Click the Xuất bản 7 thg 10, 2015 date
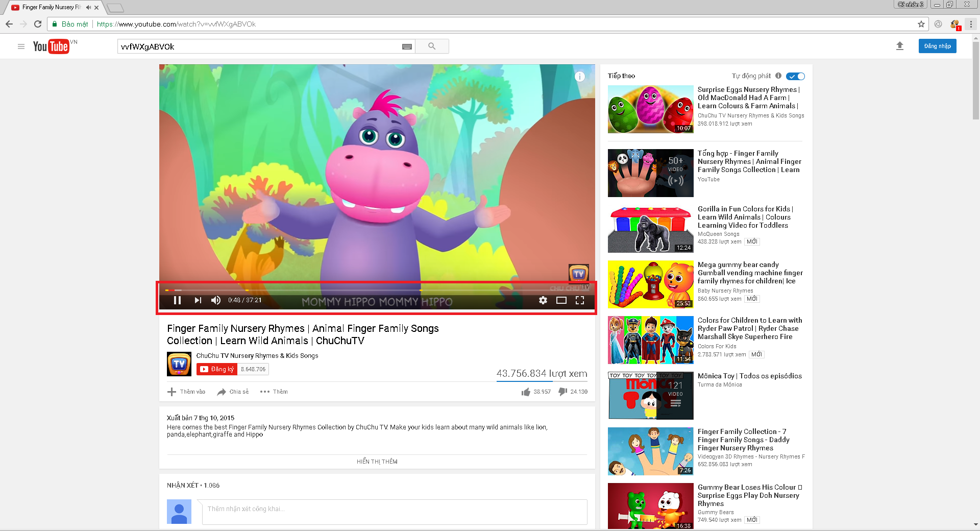The width and height of the screenshot is (980, 531). coord(201,418)
